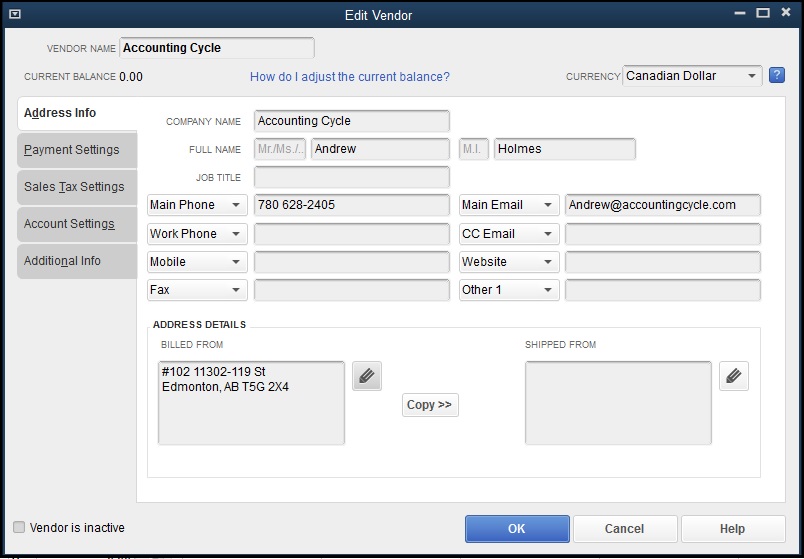Click the Shipped From address box
The image size is (804, 559).
tap(618, 403)
